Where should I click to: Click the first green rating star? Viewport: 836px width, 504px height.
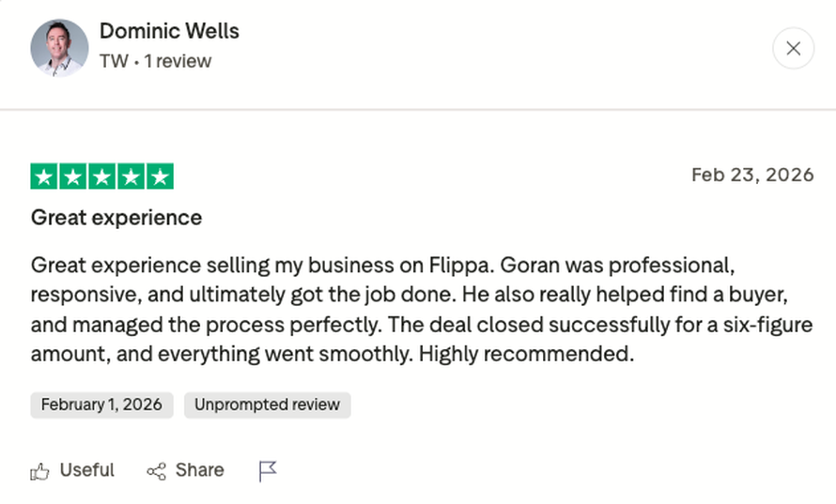44,176
